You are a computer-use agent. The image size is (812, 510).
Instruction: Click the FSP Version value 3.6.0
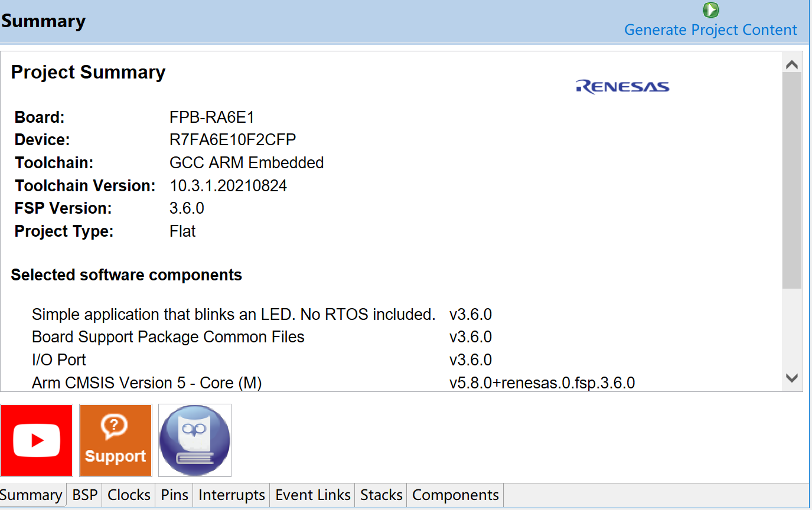187,208
